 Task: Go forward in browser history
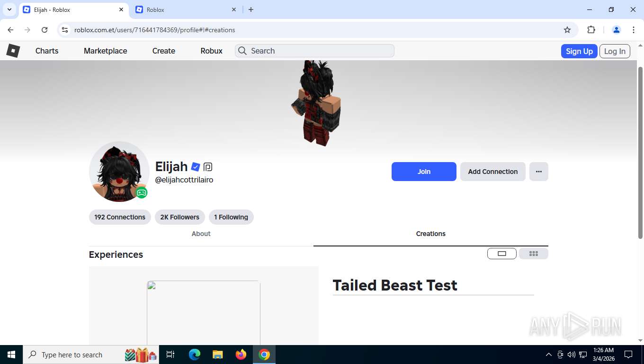[x=27, y=30]
